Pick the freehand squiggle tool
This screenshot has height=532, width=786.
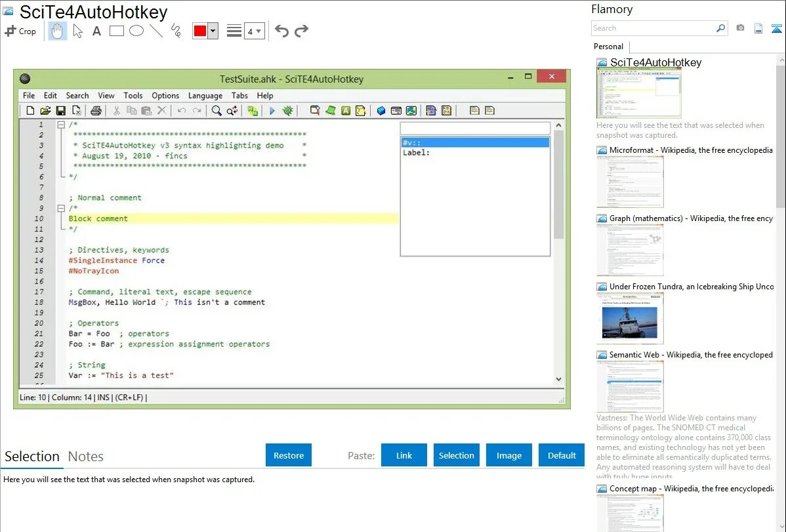pyautogui.click(x=176, y=31)
